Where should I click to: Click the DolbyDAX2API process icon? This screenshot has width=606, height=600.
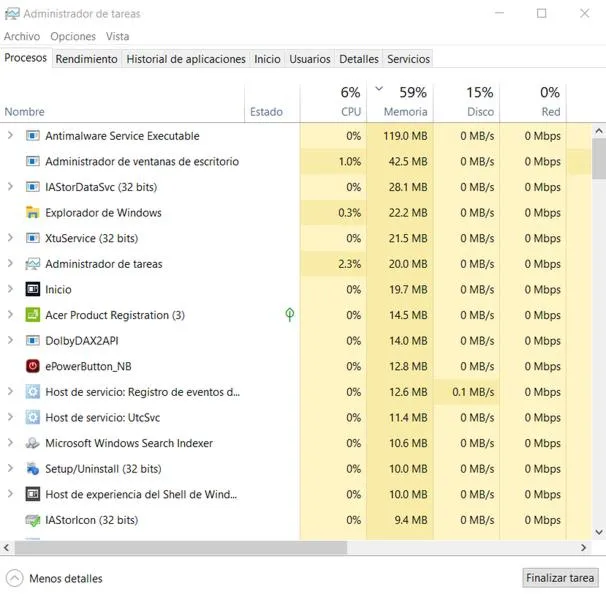point(32,341)
